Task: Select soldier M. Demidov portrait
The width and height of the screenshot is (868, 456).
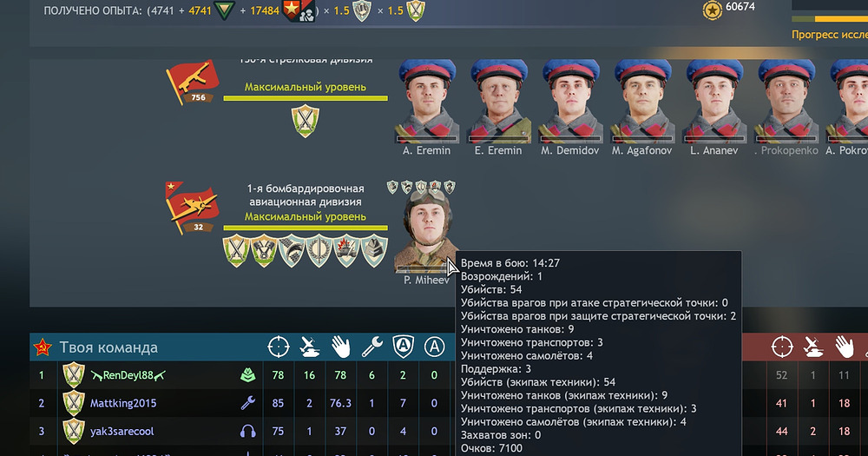Action: click(570, 102)
